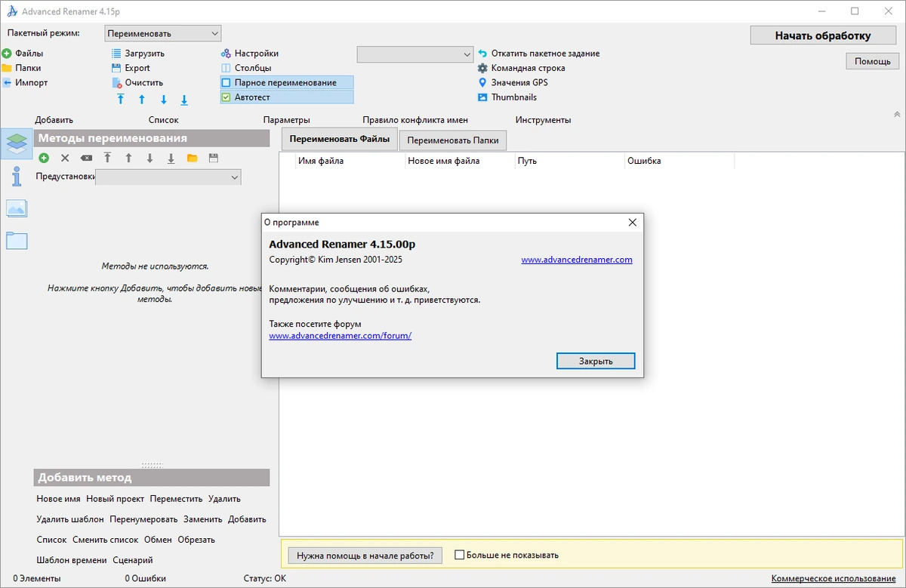Click the Путь column header
The width and height of the screenshot is (906, 588).
click(x=569, y=161)
